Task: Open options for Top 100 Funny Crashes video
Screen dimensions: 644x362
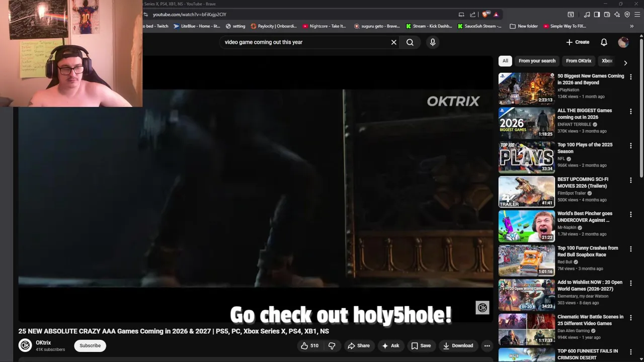Action: click(x=630, y=249)
